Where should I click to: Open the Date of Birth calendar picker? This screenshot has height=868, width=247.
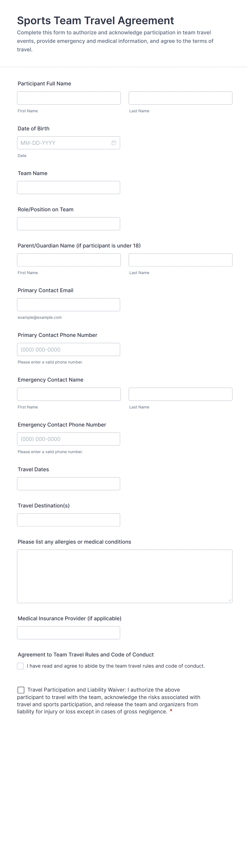pos(114,143)
